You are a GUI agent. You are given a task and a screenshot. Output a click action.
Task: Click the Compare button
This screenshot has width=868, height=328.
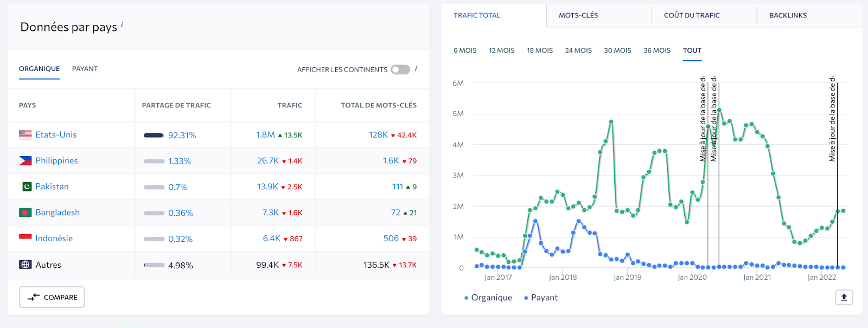[52, 297]
